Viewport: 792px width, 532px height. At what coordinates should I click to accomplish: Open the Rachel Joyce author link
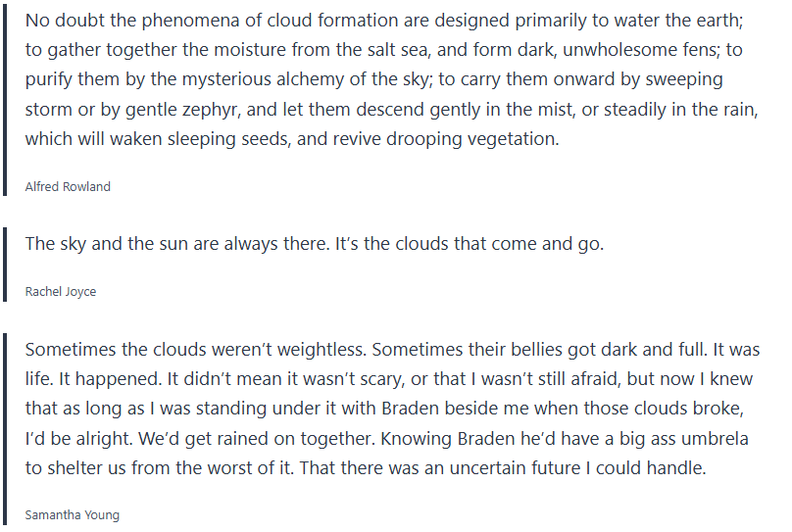pos(61,291)
